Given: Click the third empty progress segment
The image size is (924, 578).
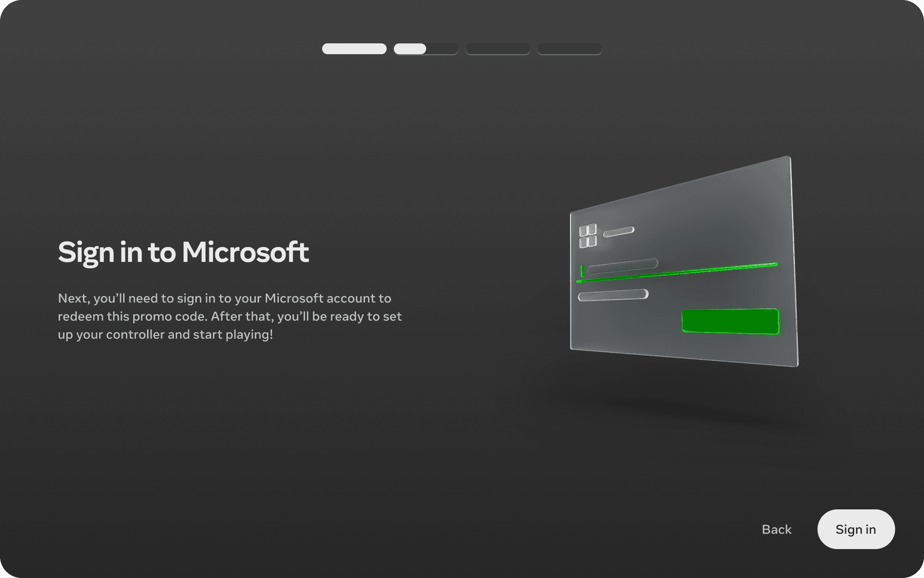Looking at the screenshot, I should click(498, 49).
